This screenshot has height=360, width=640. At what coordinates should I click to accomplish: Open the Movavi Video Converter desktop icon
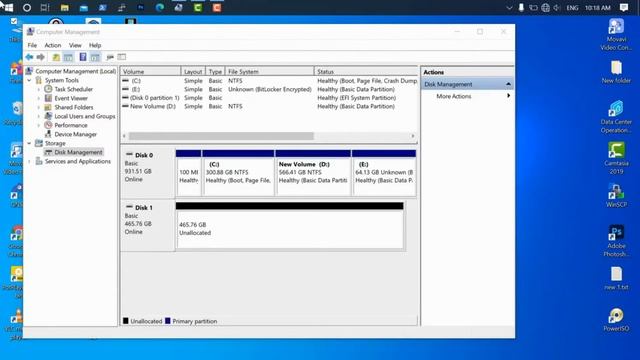pos(616,34)
